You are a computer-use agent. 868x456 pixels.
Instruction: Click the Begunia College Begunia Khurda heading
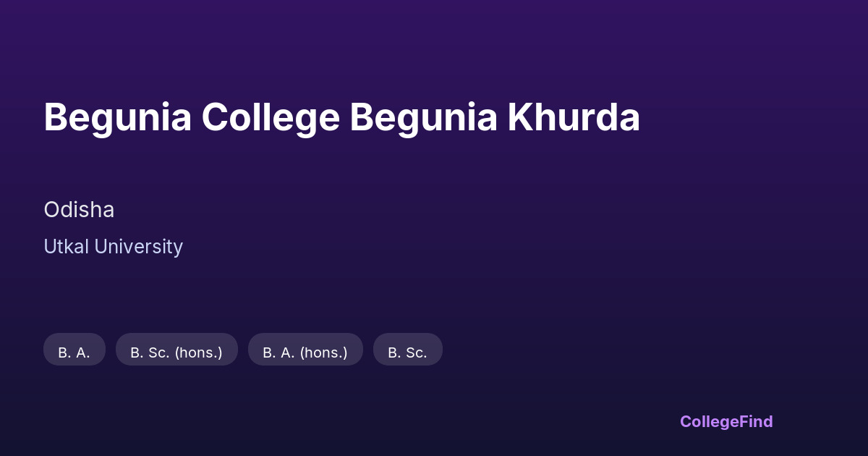click(341, 117)
